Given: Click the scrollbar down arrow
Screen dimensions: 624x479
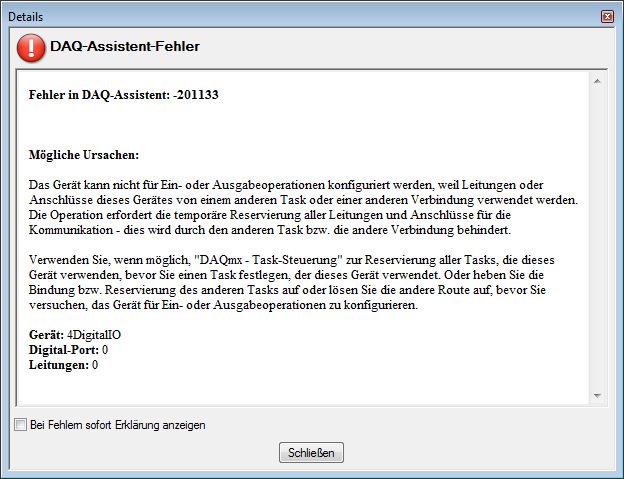Looking at the screenshot, I should (597, 395).
